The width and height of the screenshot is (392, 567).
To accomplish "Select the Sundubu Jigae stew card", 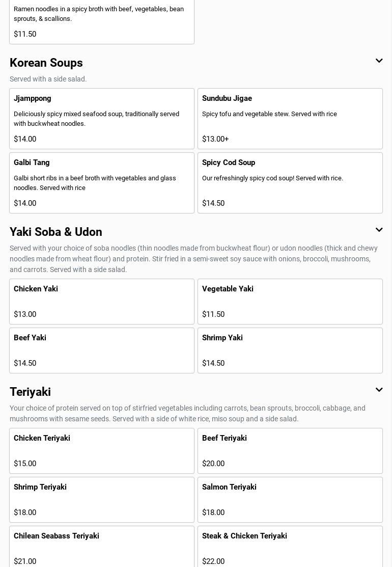I will (290, 119).
